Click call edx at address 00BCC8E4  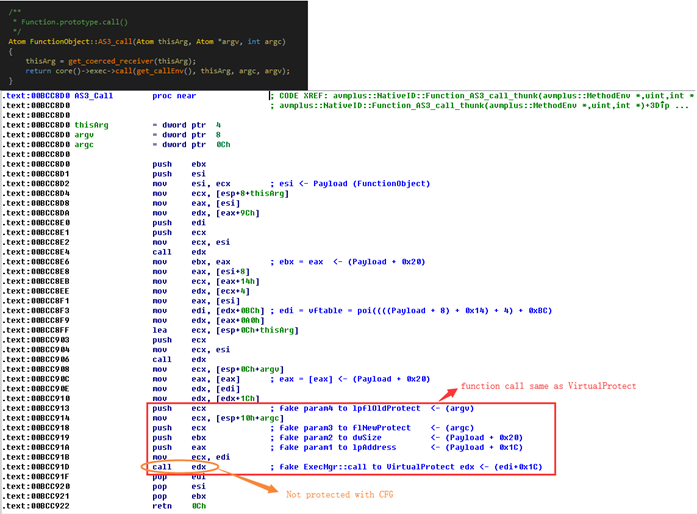pos(179,252)
